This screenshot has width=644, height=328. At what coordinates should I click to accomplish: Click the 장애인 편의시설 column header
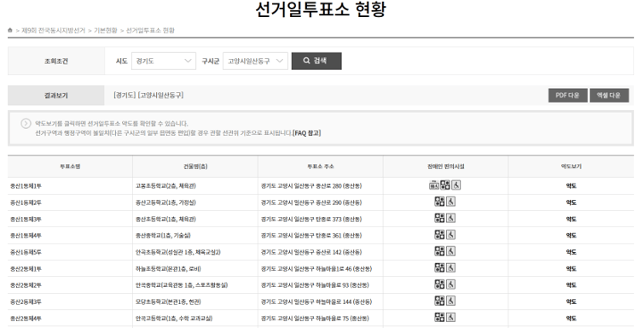pos(445,167)
